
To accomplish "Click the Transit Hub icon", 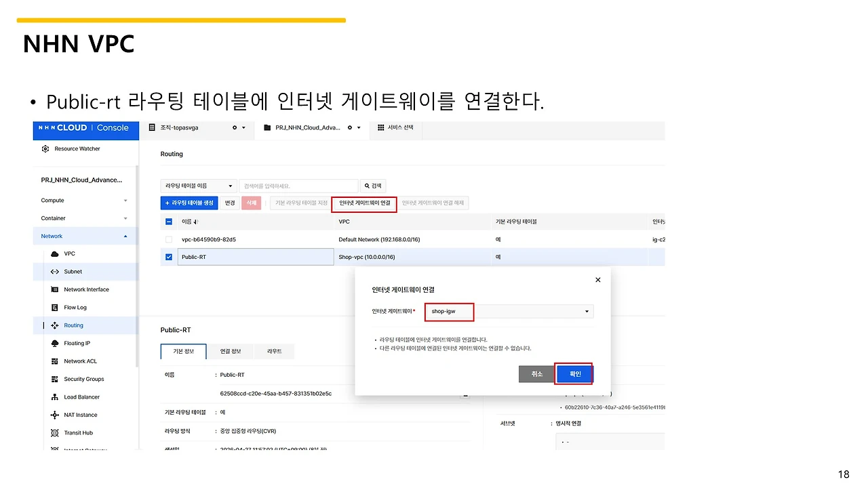I will 55,433.
